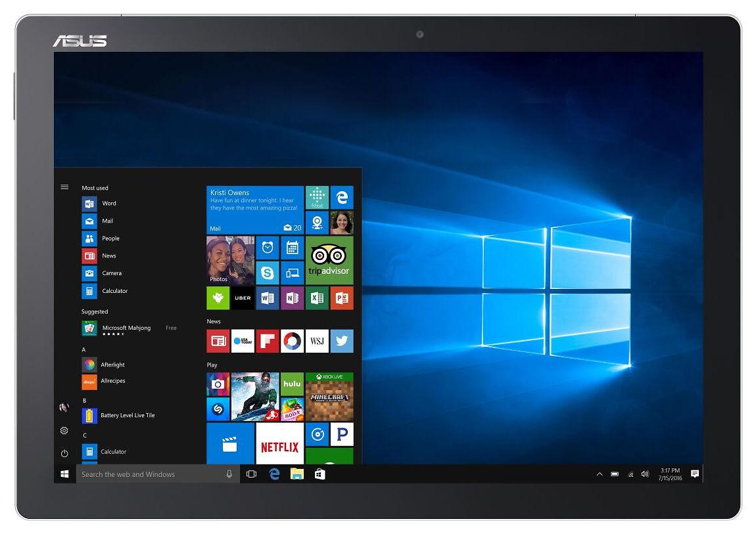Open the Fitbit tile
Screen dimensions: 756x534
click(x=317, y=198)
